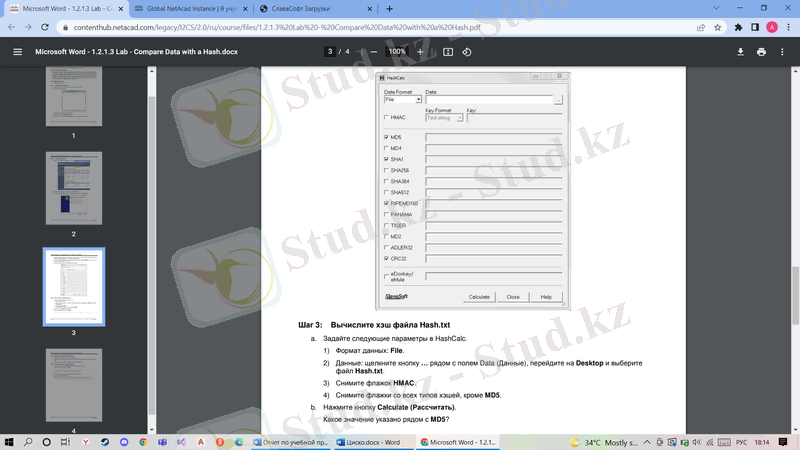
Task: Bookmark this page with the star icon
Action: pos(718,27)
